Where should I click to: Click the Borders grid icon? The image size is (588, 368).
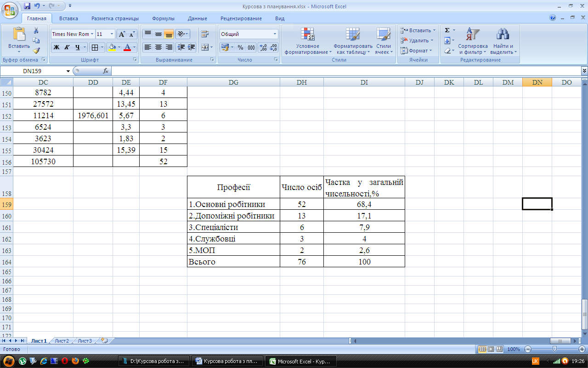tap(94, 47)
